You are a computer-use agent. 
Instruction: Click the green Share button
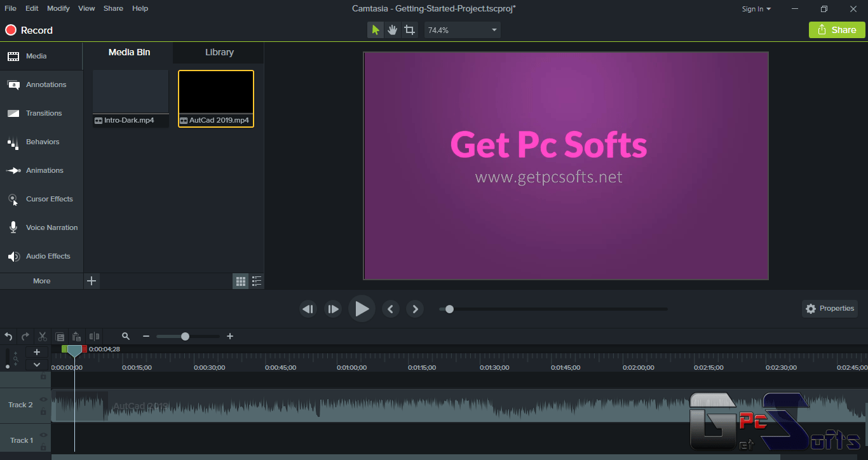pyautogui.click(x=837, y=30)
